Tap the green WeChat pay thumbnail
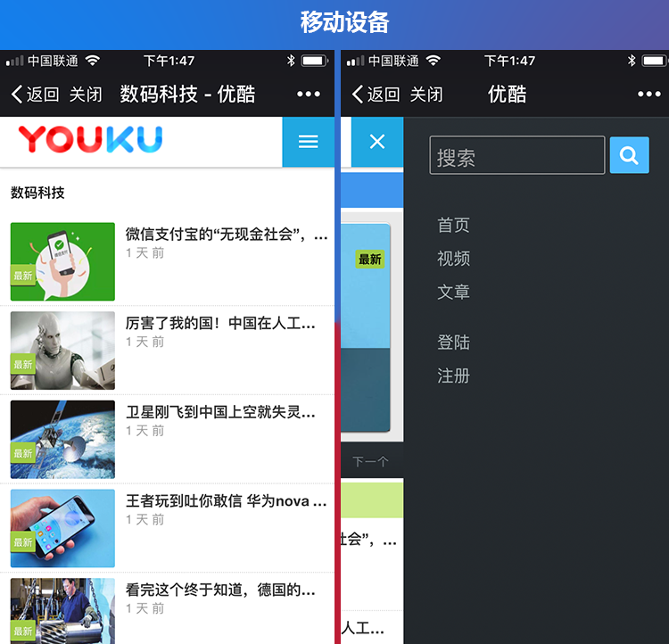Viewport: 669px width, 644px height. click(x=62, y=261)
